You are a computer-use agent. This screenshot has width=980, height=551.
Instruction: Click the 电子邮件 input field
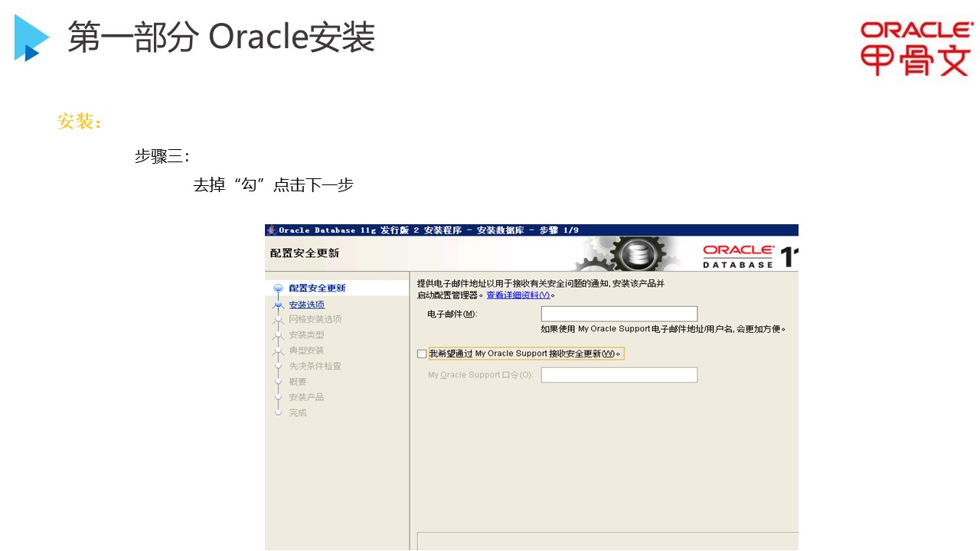[x=619, y=314]
